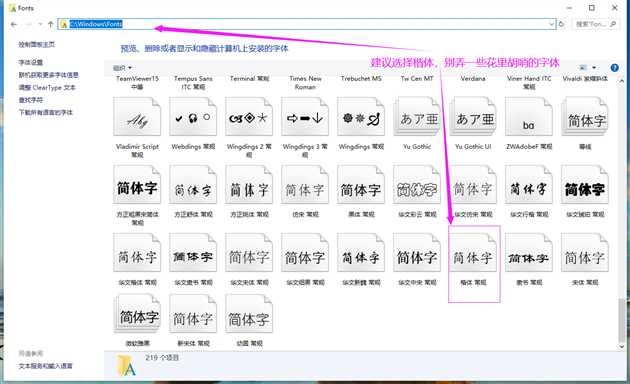
Task: Click the search magnifier icon
Action: (x=613, y=24)
